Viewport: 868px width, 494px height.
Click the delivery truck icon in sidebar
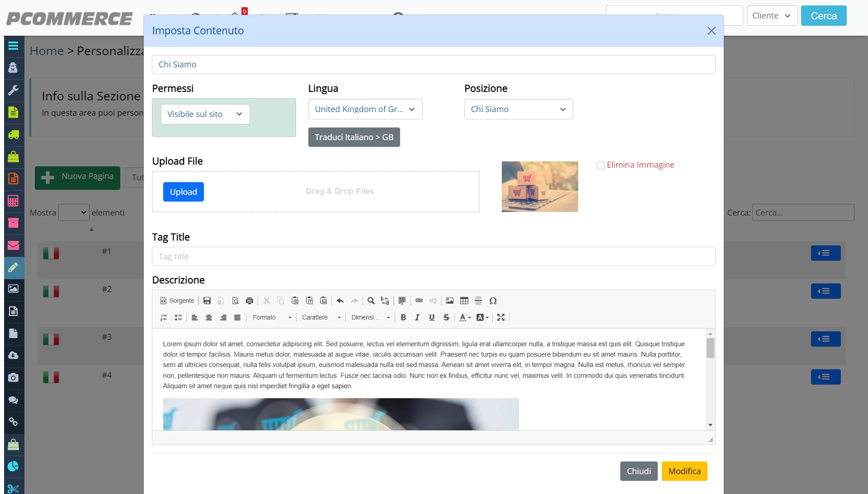point(13,134)
